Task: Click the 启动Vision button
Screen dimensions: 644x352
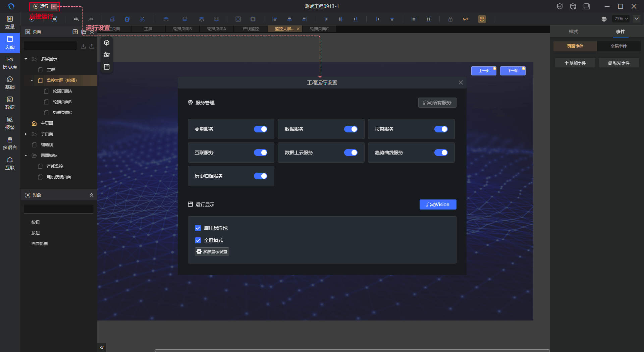Action: click(x=438, y=204)
